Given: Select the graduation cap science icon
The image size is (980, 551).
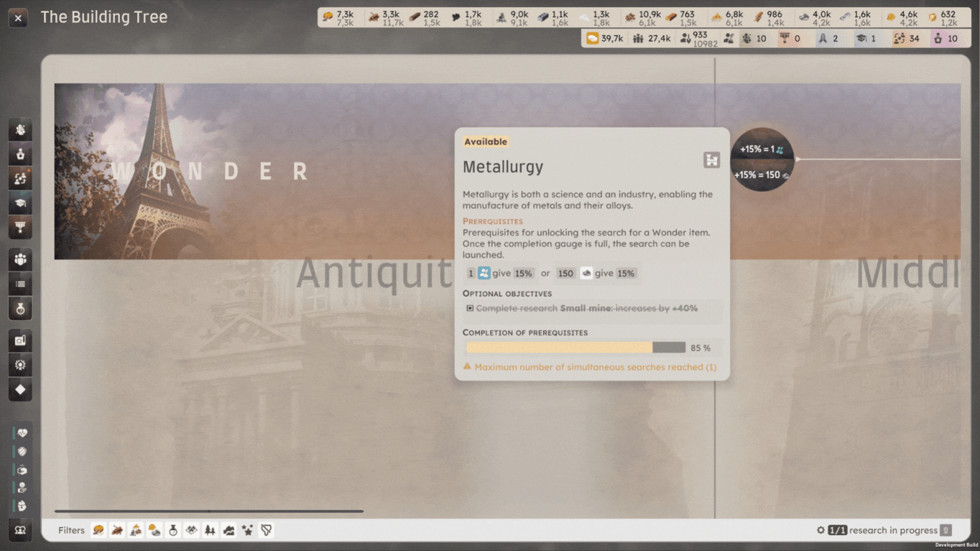Looking at the screenshot, I should [20, 203].
